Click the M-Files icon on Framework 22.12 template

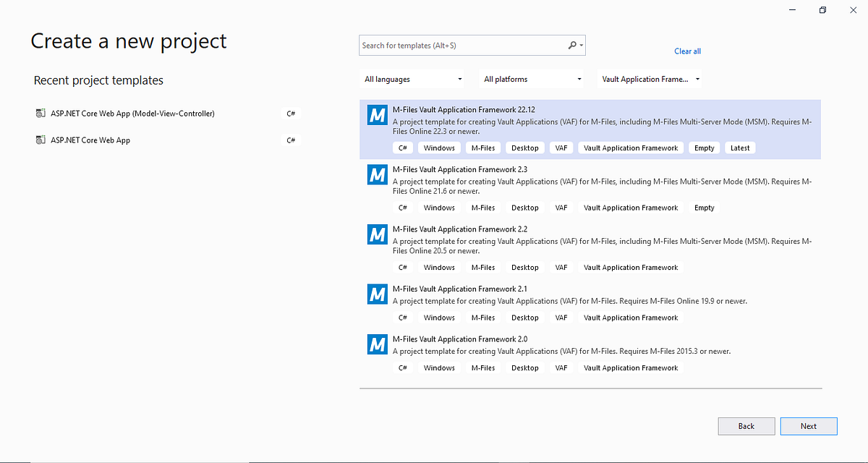[377, 114]
